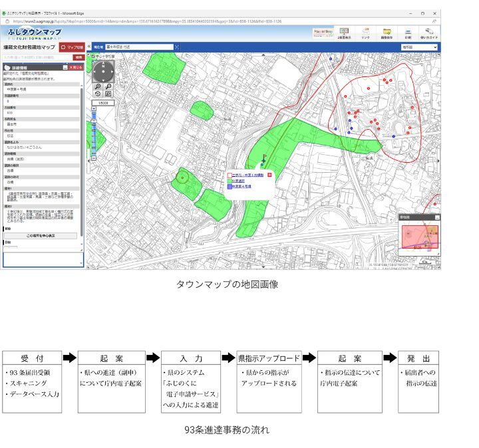Open the green-marked second link in popup
Image resolution: width=479 pixels, height=448 pixels.
coord(238,181)
